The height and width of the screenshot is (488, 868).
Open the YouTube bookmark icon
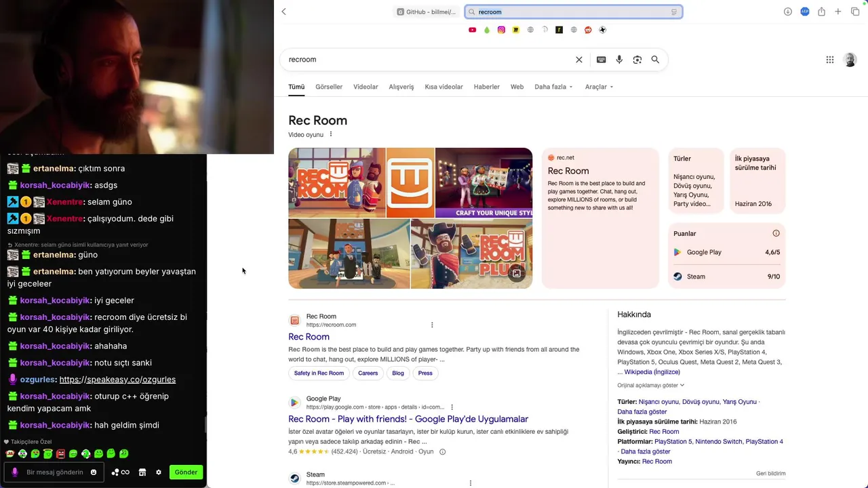click(x=473, y=30)
